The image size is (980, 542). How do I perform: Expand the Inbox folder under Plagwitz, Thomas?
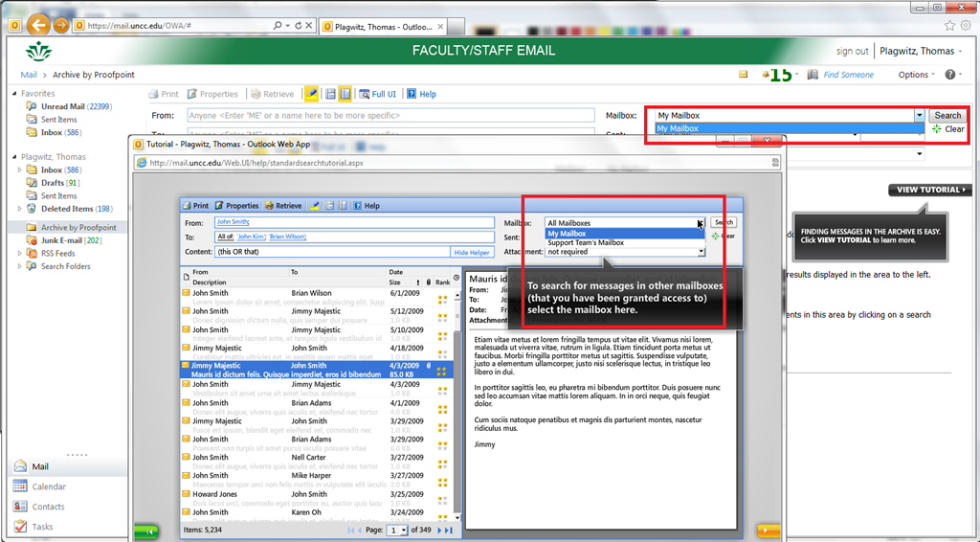tap(21, 170)
